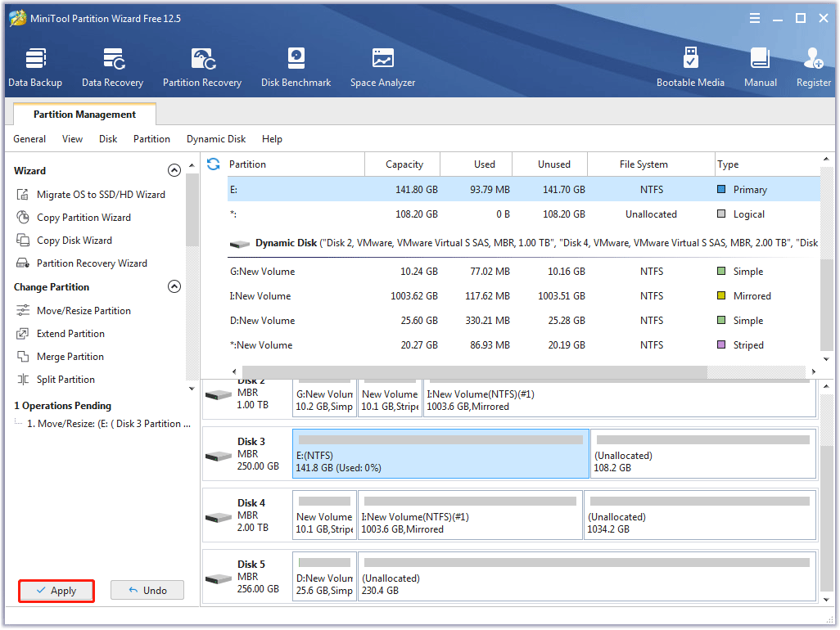Click the Merge Partition icon
The width and height of the screenshot is (840, 630).
(x=22, y=357)
